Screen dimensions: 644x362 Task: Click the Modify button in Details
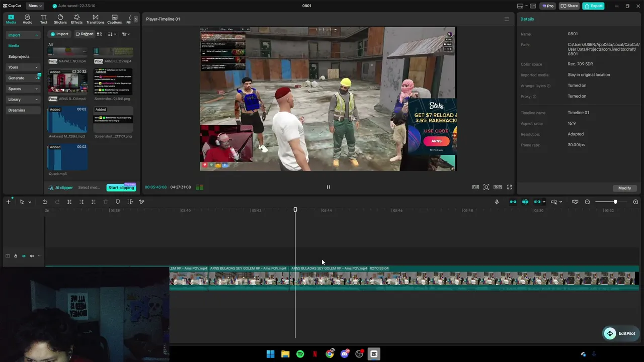pyautogui.click(x=624, y=188)
